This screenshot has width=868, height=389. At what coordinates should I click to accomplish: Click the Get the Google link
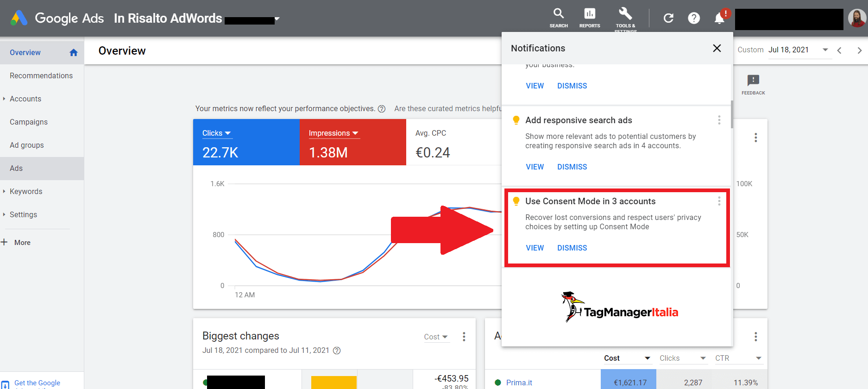click(37, 383)
